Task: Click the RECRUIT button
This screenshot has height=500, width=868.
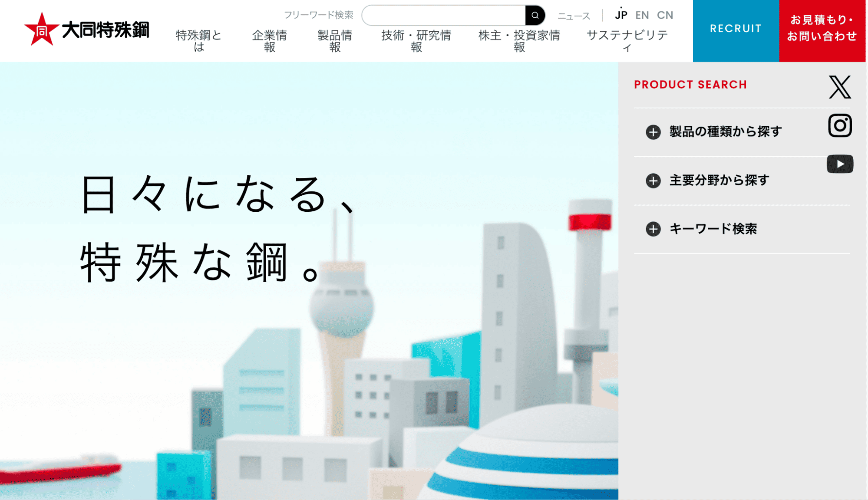Action: pyautogui.click(x=736, y=30)
